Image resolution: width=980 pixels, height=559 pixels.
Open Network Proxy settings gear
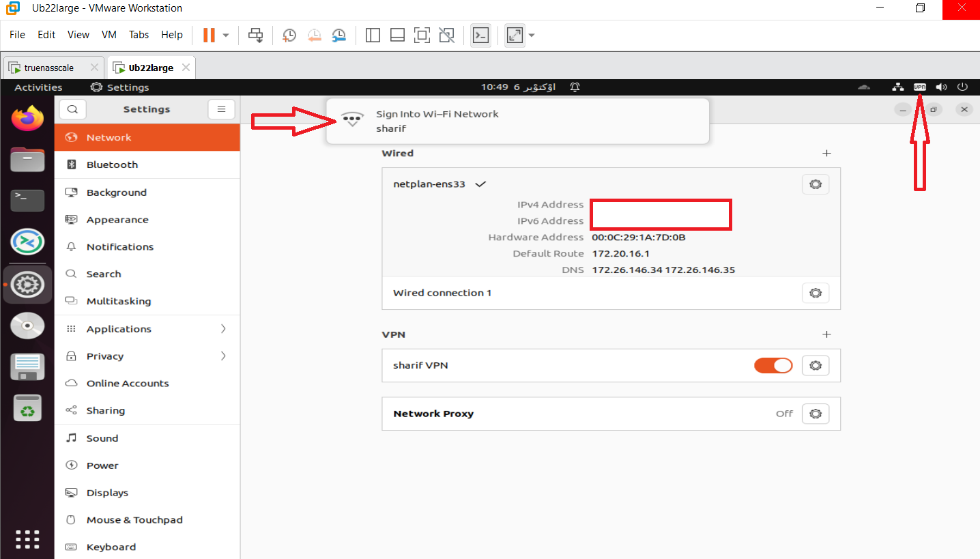click(x=815, y=414)
